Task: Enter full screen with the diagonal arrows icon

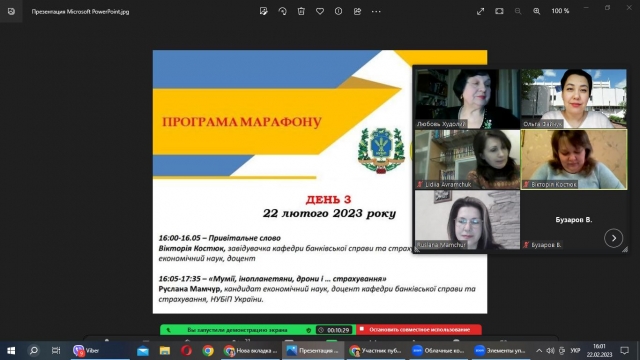Action: pos(480,11)
